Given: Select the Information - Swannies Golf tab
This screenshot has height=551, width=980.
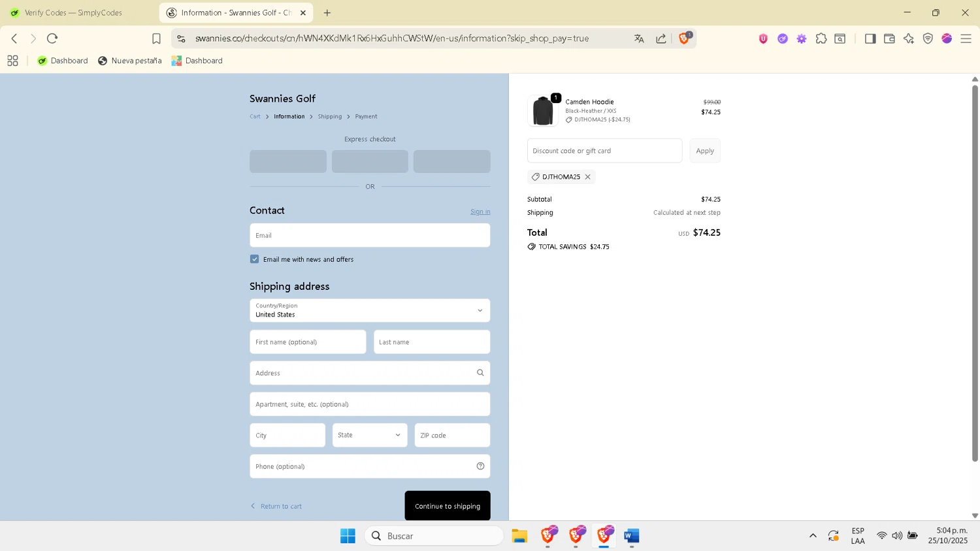Looking at the screenshot, I should [236, 12].
